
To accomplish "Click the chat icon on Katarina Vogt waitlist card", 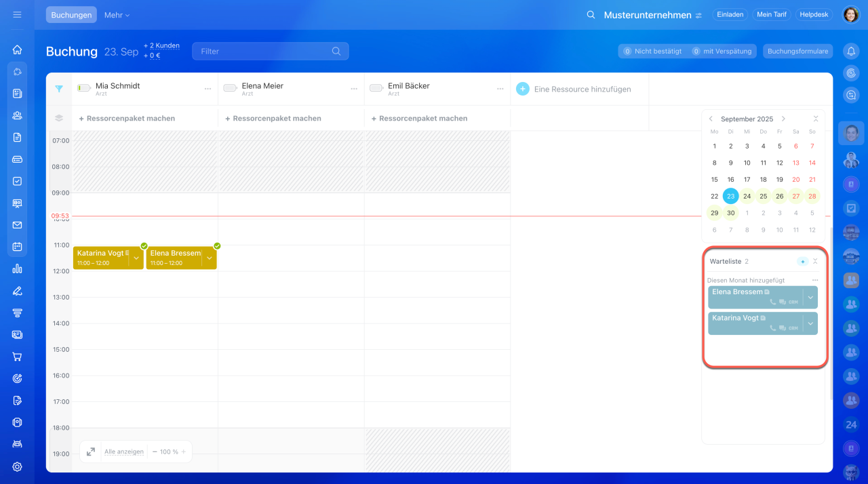I will 783,328.
